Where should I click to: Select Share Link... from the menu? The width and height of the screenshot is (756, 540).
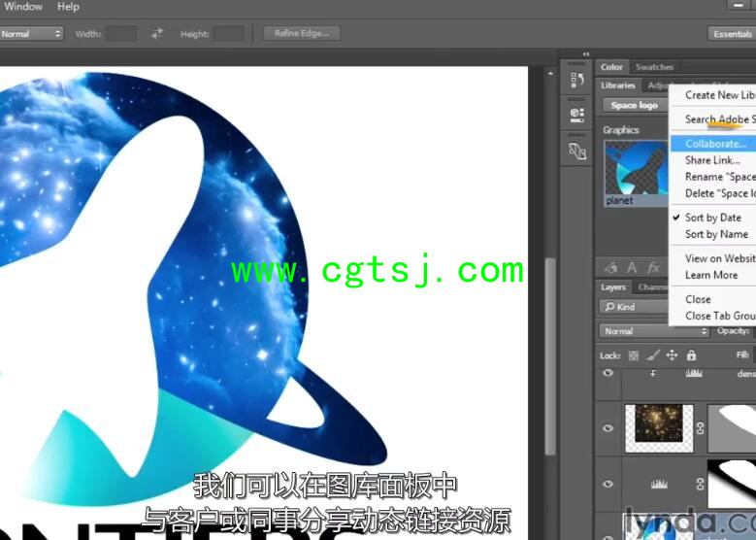[713, 160]
